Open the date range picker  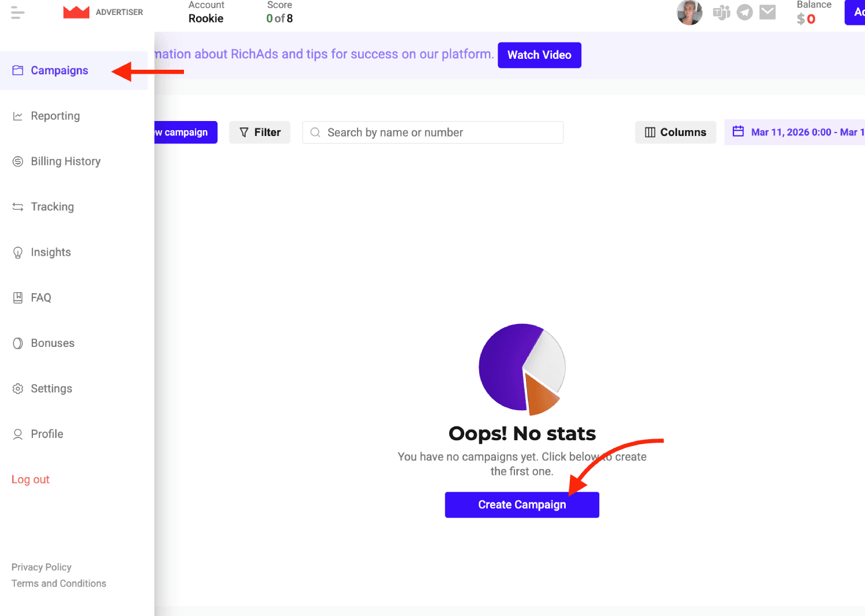(x=795, y=132)
